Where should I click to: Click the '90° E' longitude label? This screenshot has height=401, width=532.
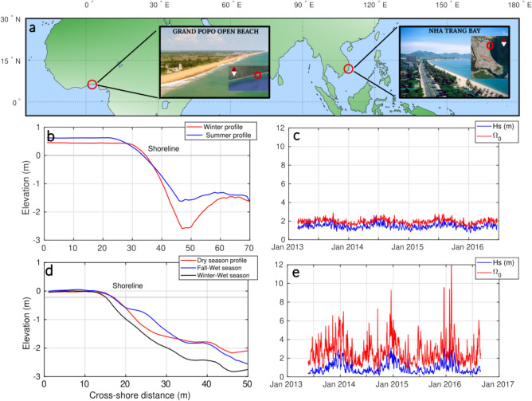(304, 5)
